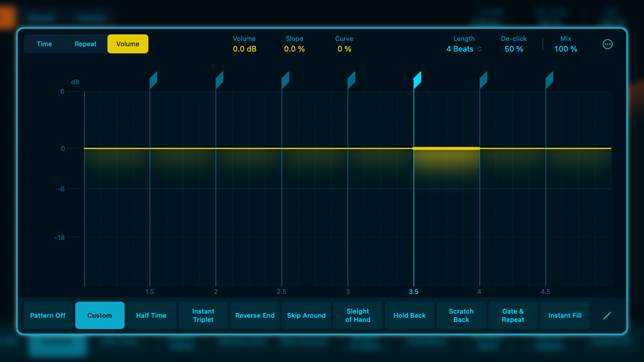The width and height of the screenshot is (644, 362).
Task: Click the Volume 0.0 dB value control
Action: (x=244, y=49)
